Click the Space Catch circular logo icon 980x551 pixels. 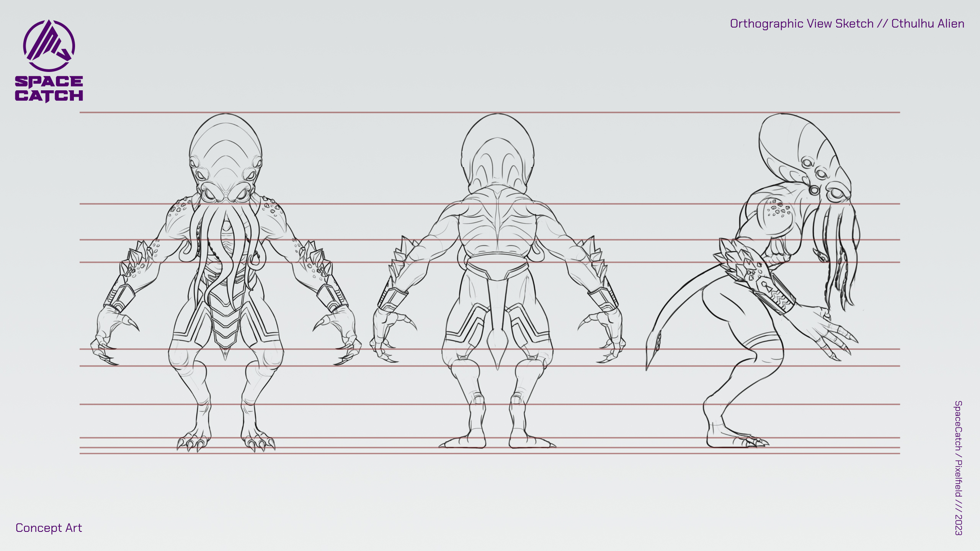[49, 46]
